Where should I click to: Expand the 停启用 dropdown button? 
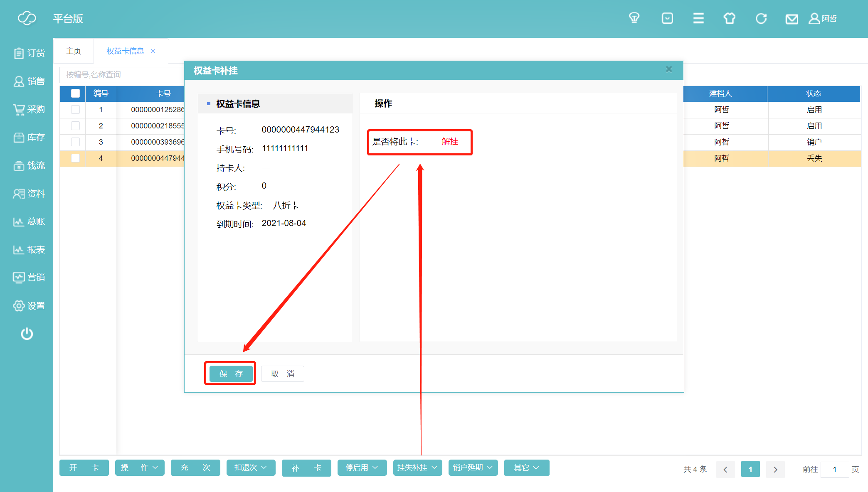click(362, 468)
